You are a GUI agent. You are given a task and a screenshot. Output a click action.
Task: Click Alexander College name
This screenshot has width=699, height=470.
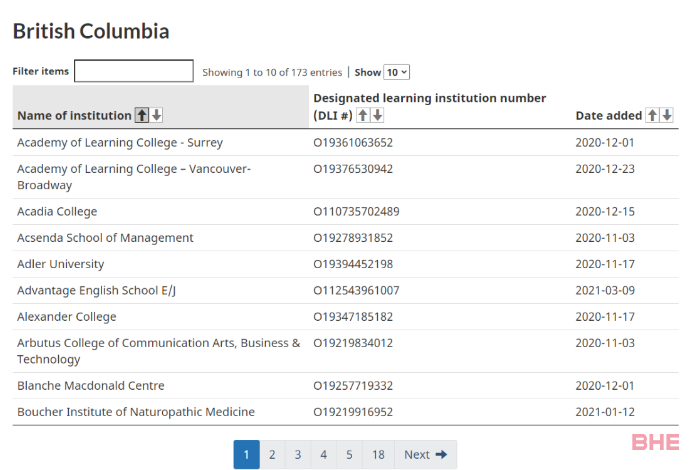(x=67, y=317)
